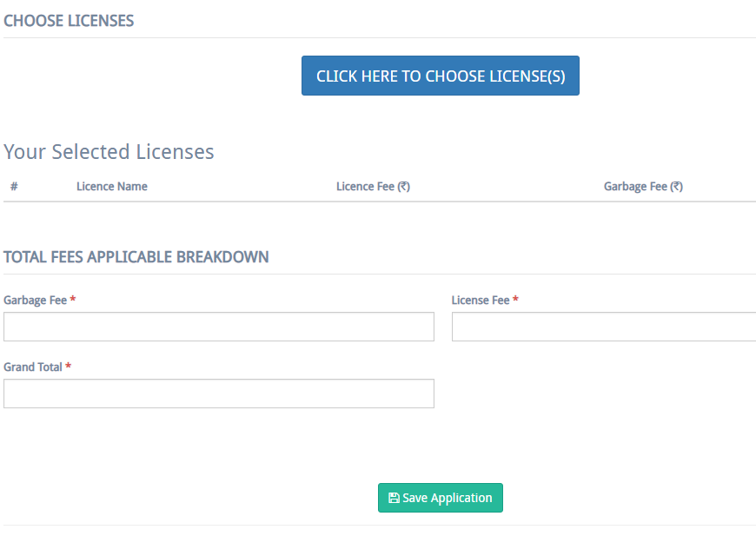
Task: Click the Licence Name column header
Action: pyautogui.click(x=112, y=186)
